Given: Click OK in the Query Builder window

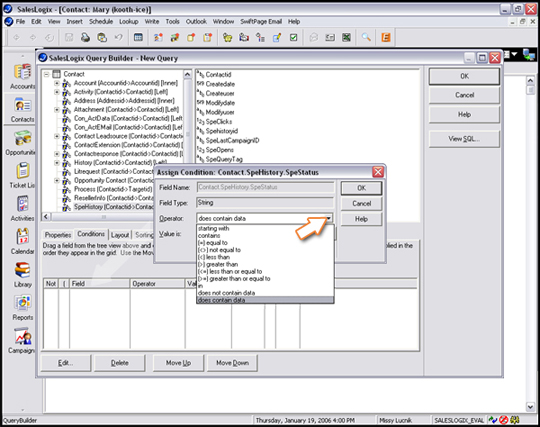Looking at the screenshot, I should pos(464,76).
